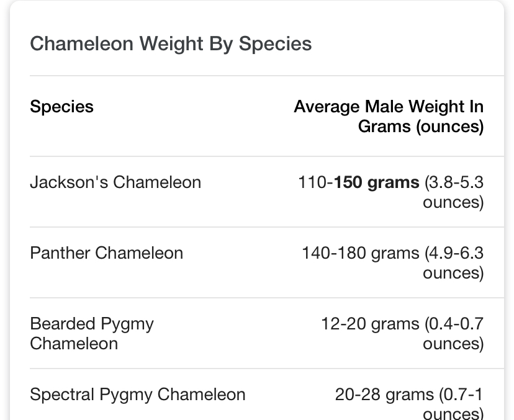Select the "Average Male Weight In" header text
This screenshot has width=514, height=420.
389,107
